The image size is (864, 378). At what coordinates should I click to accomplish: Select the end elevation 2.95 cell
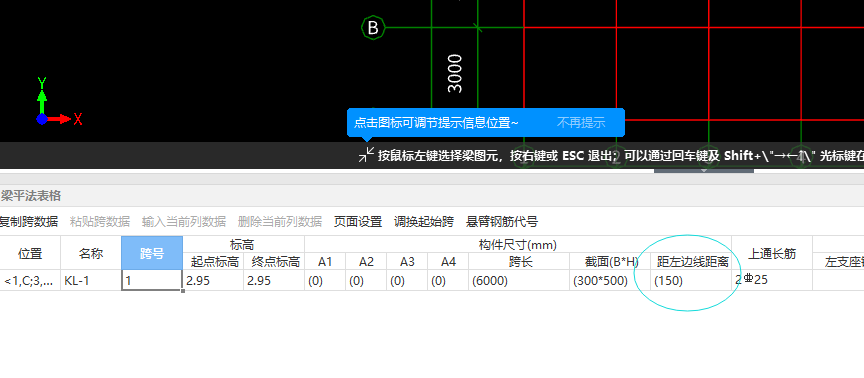coord(274,280)
